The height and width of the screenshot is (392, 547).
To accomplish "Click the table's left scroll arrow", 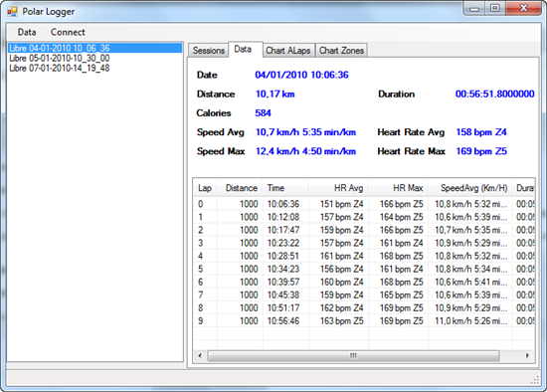I will tap(200, 356).
